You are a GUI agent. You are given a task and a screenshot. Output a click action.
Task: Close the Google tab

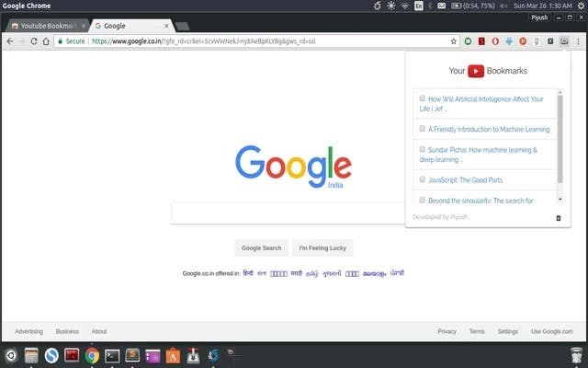tap(166, 26)
